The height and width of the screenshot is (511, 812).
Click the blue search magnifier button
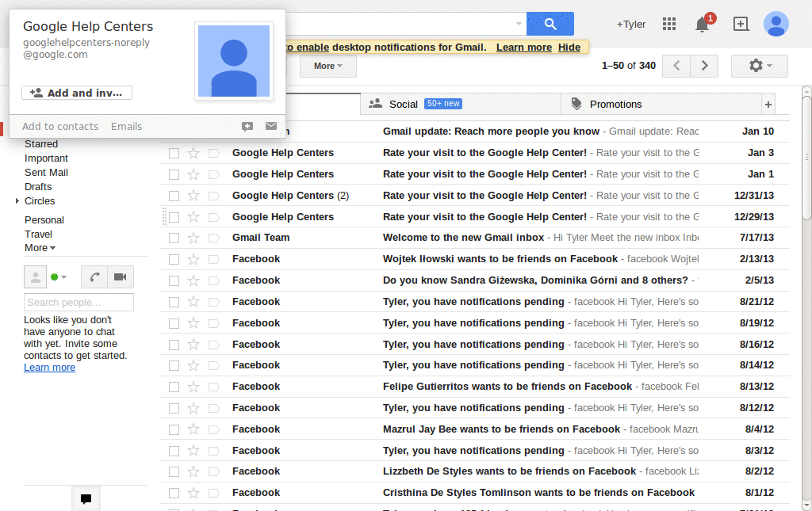pos(550,24)
